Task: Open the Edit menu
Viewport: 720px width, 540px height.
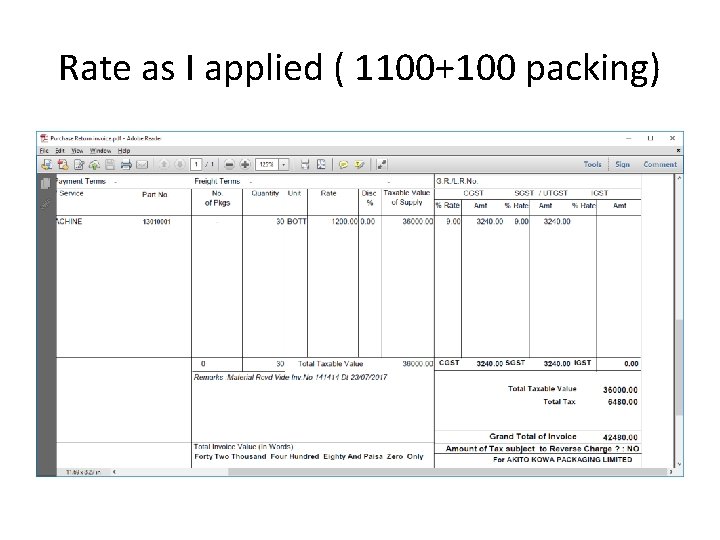Action: (60, 151)
